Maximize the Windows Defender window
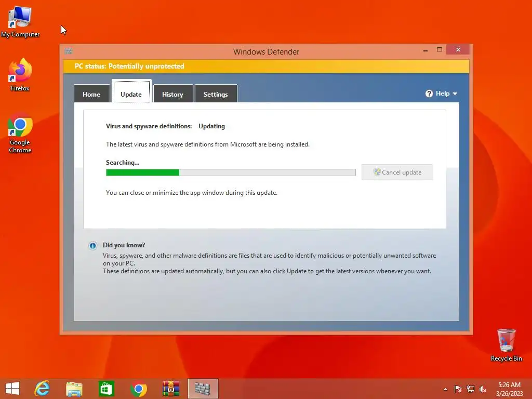 tap(440, 49)
